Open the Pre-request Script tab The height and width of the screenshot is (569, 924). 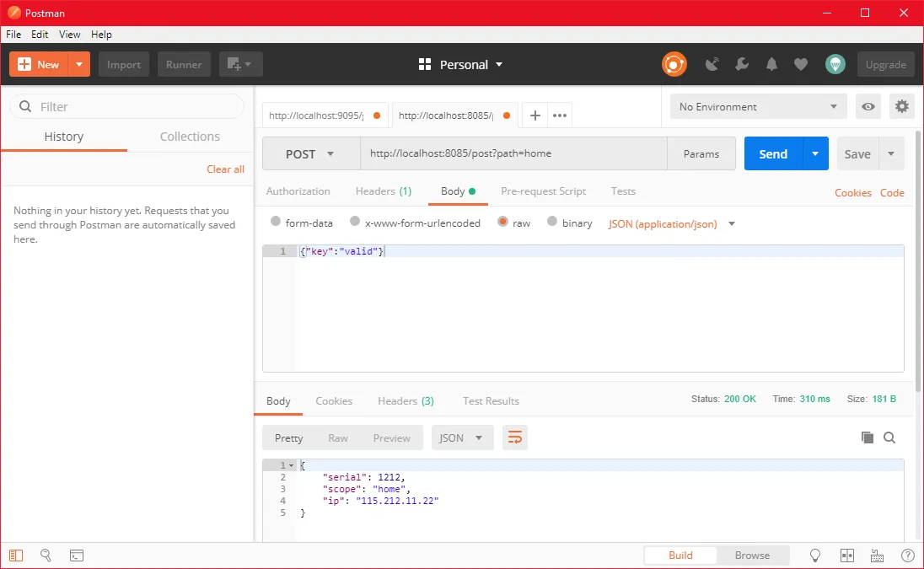(x=543, y=191)
